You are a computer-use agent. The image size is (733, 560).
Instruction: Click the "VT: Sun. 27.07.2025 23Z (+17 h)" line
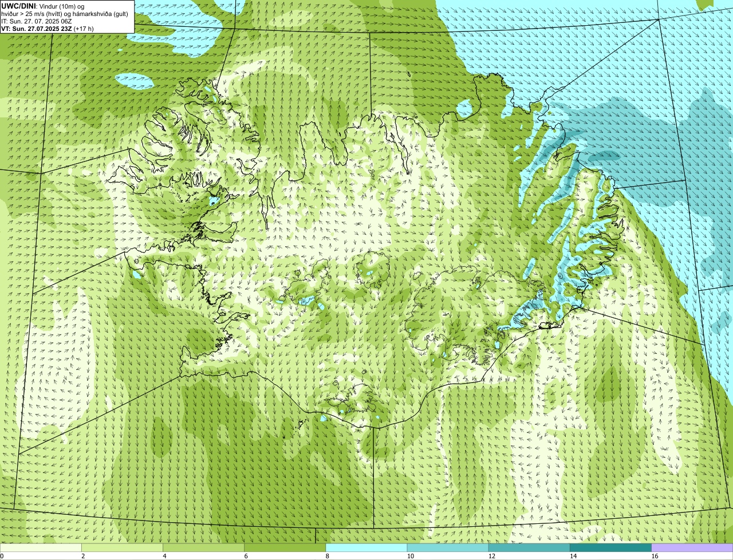tap(48, 29)
